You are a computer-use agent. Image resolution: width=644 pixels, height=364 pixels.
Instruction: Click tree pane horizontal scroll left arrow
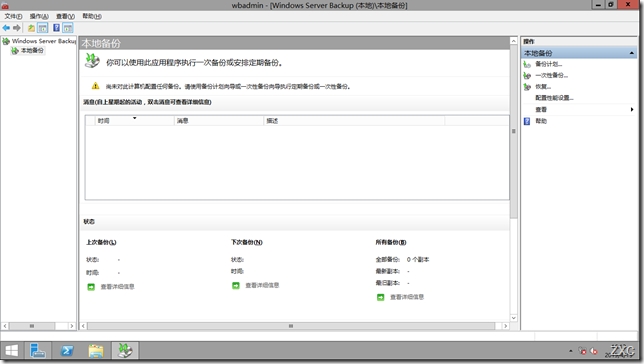click(5, 326)
